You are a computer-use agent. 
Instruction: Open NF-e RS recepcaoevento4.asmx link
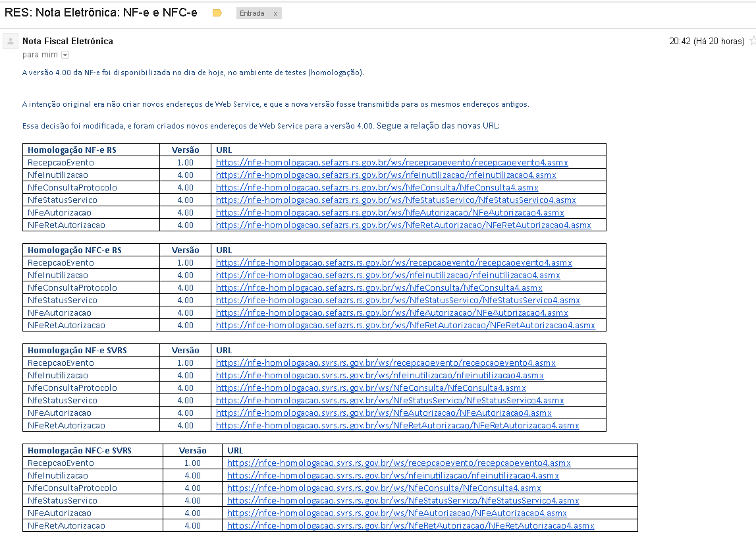click(392, 163)
